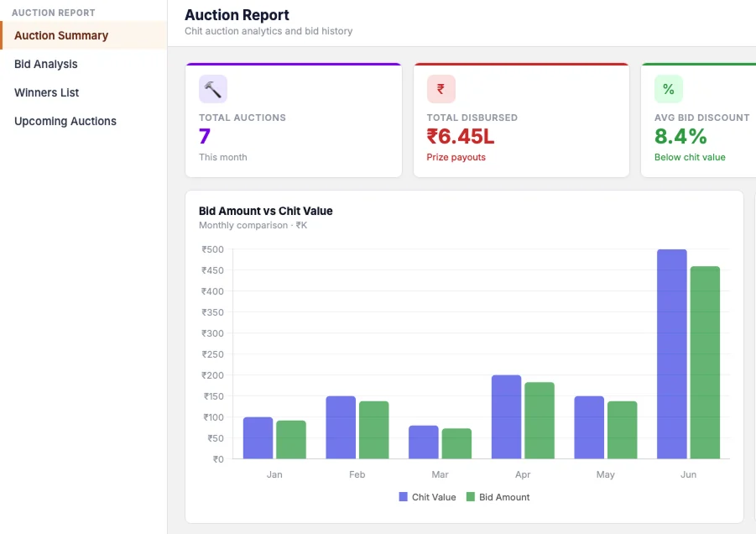Click the ₹0 y-axis label

point(218,459)
